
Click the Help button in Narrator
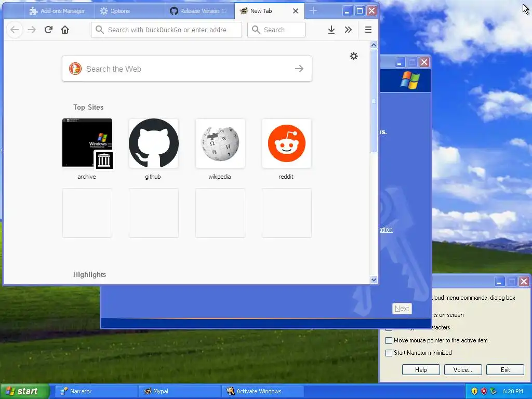pos(421,370)
